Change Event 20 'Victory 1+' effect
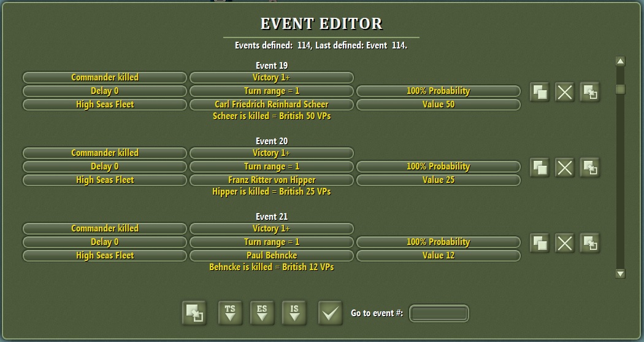Screen dimensions: 644x342 272,154
